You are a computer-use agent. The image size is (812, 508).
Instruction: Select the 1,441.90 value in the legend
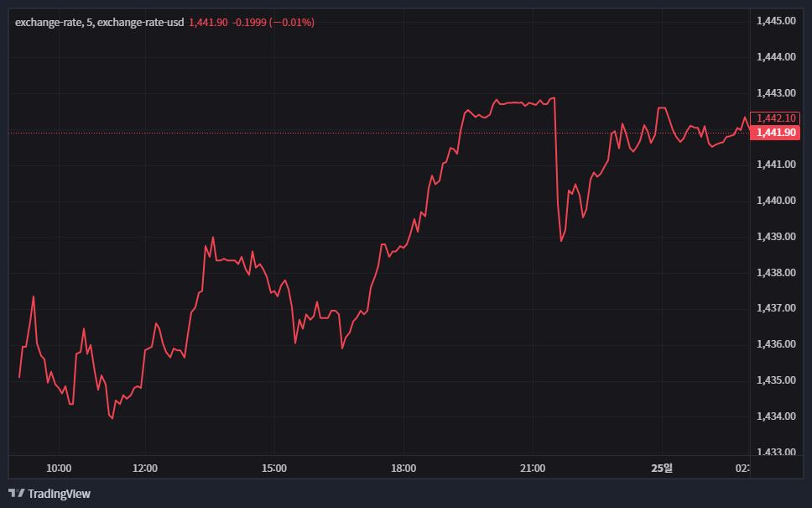coord(208,23)
